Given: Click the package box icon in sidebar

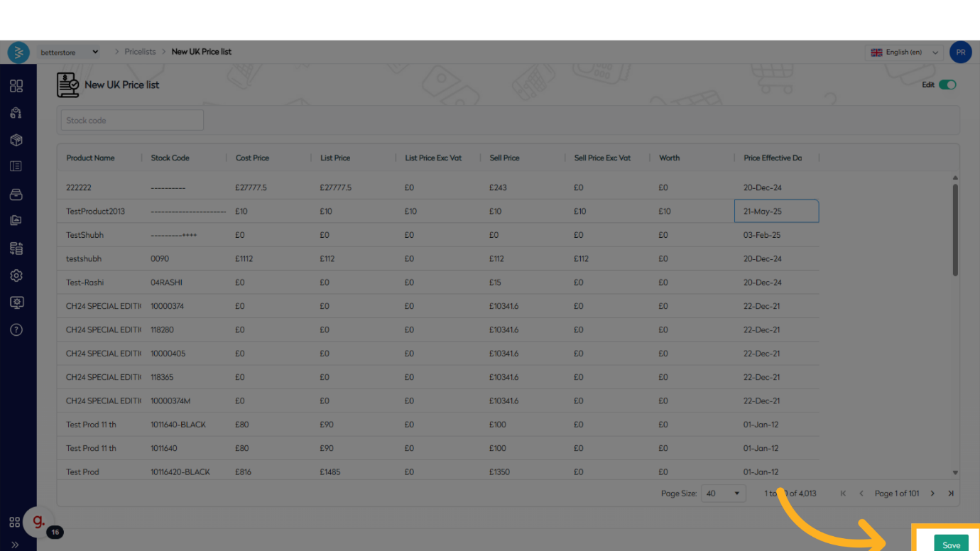Looking at the screenshot, I should click(16, 140).
